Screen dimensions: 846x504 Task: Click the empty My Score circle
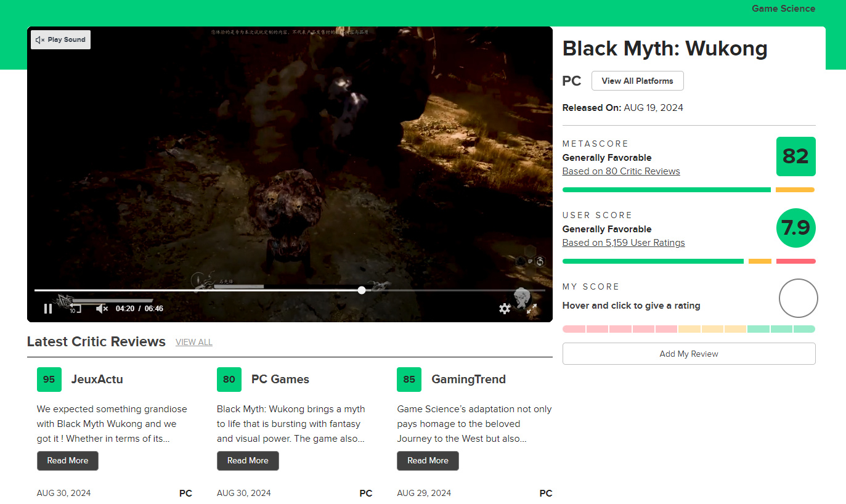tap(798, 298)
